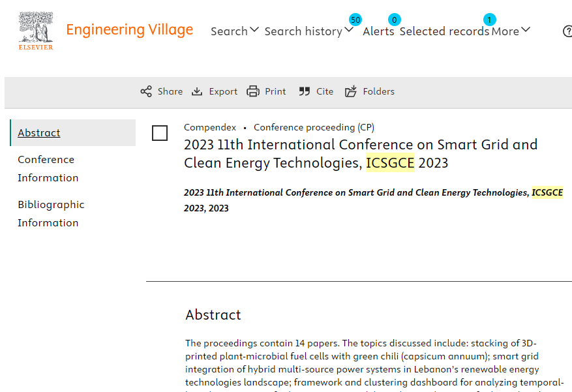The height and width of the screenshot is (392, 572).
Task: Expand the Search dropdown chevron
Action: coord(254,30)
